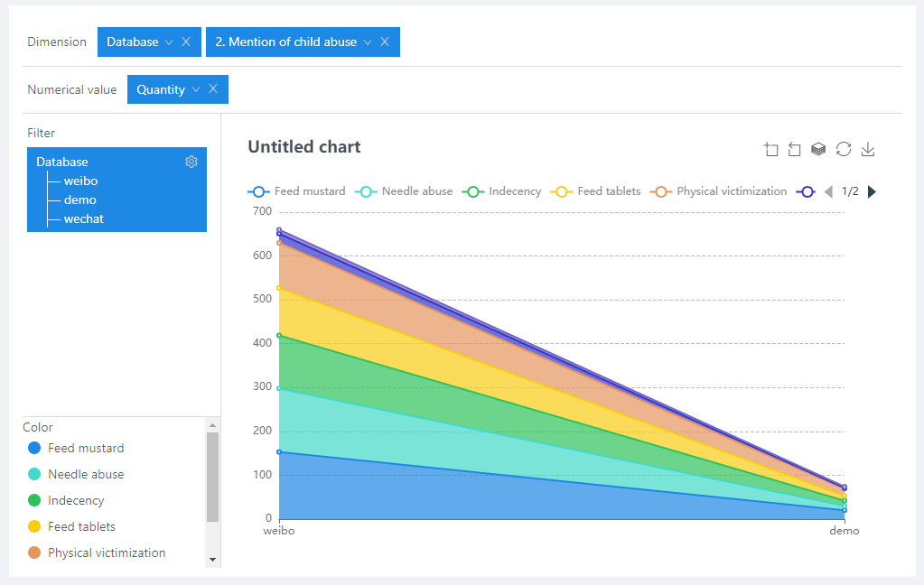Click the restore/refresh chart icon
Image resolution: width=924 pixels, height=585 pixels.
pyautogui.click(x=844, y=150)
